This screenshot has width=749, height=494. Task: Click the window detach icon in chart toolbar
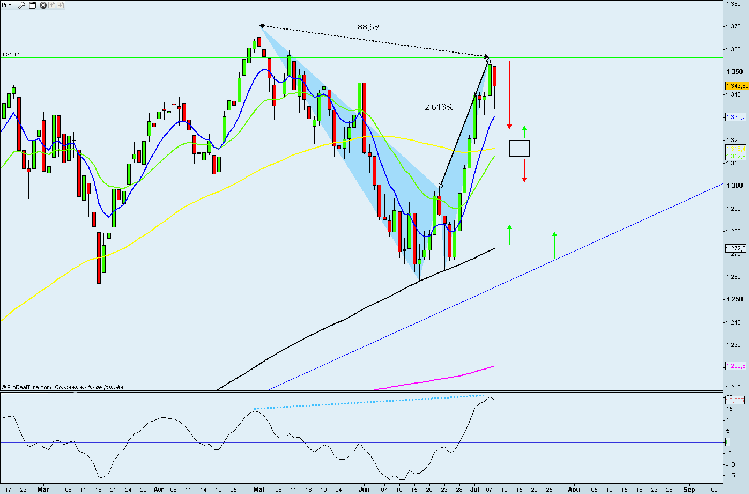32,6
